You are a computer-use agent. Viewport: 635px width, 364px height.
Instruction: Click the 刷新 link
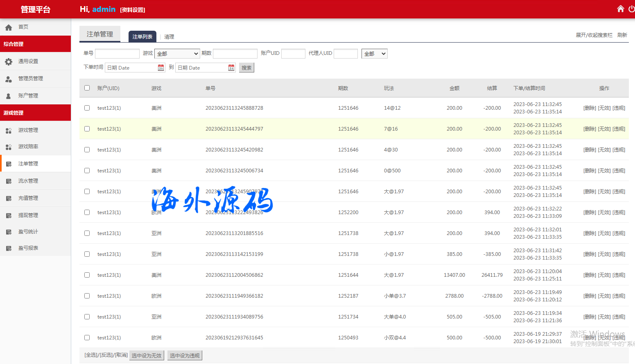[x=622, y=35]
